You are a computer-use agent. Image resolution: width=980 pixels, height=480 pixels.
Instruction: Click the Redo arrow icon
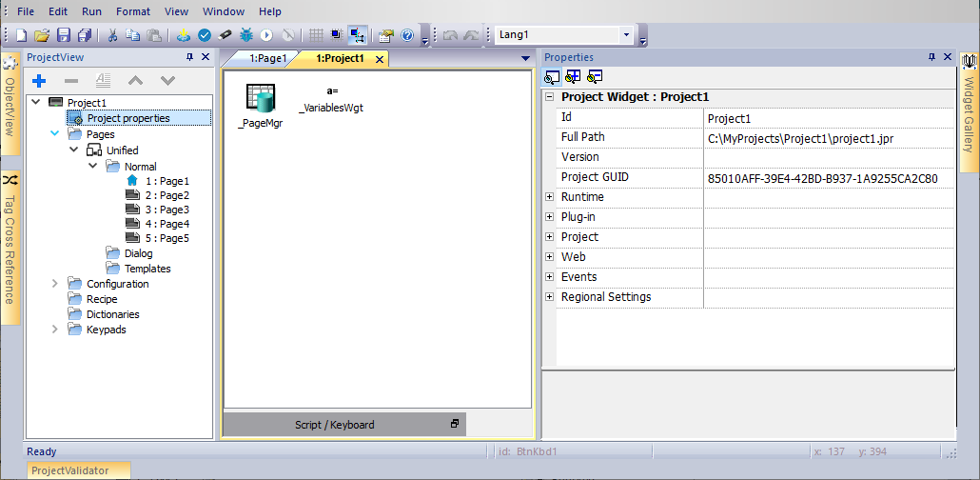pyautogui.click(x=470, y=35)
